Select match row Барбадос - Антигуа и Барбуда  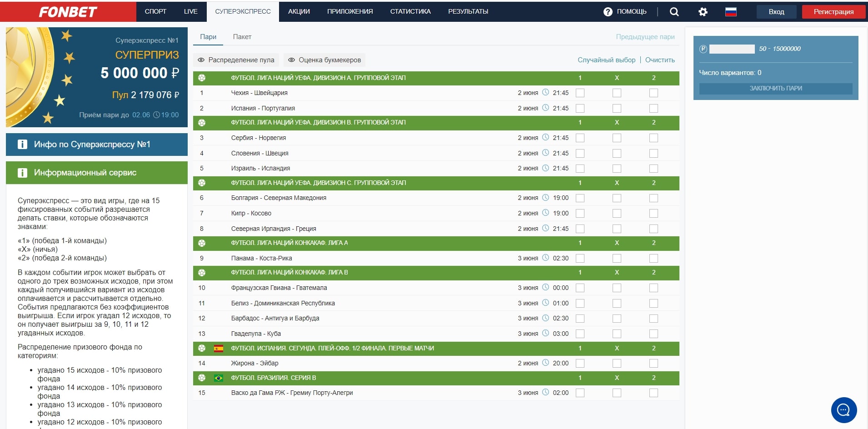436,318
